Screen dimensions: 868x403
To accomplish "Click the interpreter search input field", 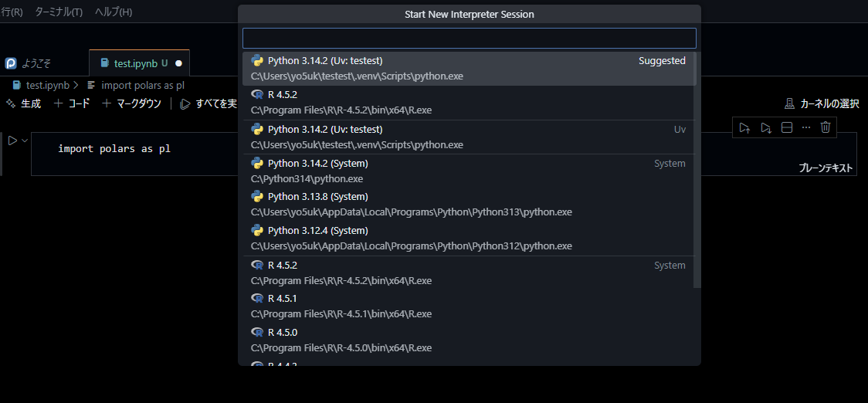I will pyautogui.click(x=469, y=39).
